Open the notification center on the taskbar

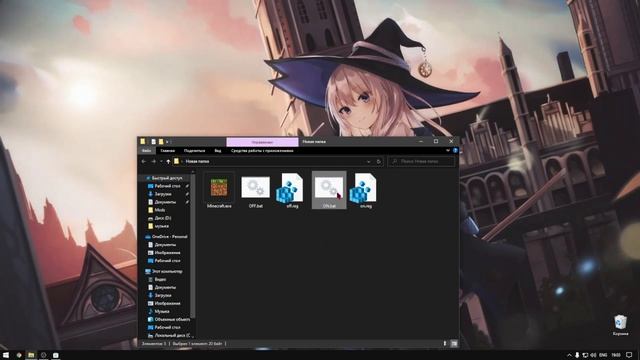(x=629, y=355)
